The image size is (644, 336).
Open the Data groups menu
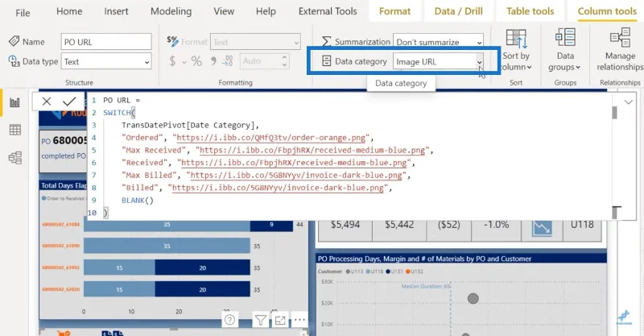565,50
